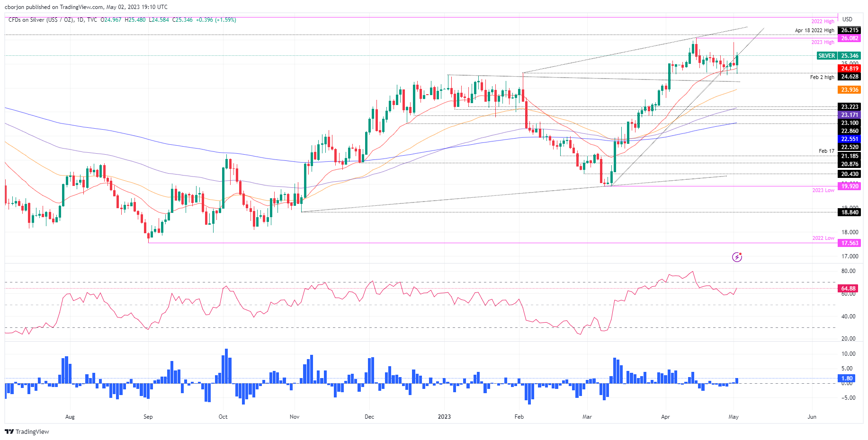The width and height of the screenshot is (868, 440).
Task: Click the Apr label on time axis
Action: (x=665, y=417)
